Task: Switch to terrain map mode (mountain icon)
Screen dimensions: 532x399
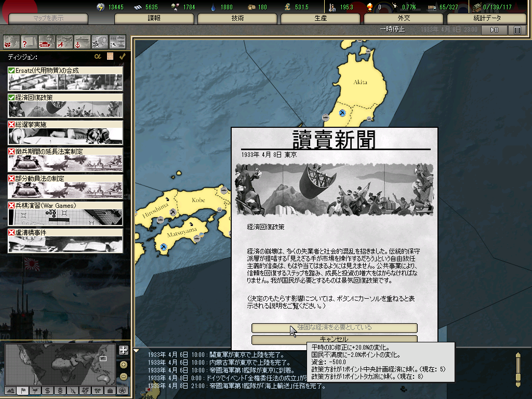Action: pyautogui.click(x=10, y=391)
